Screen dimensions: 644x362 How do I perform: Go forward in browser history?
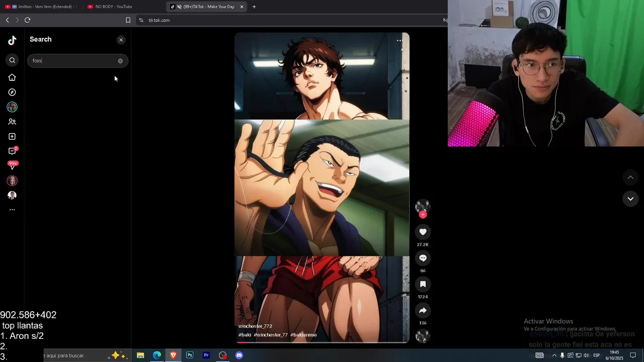[17, 20]
